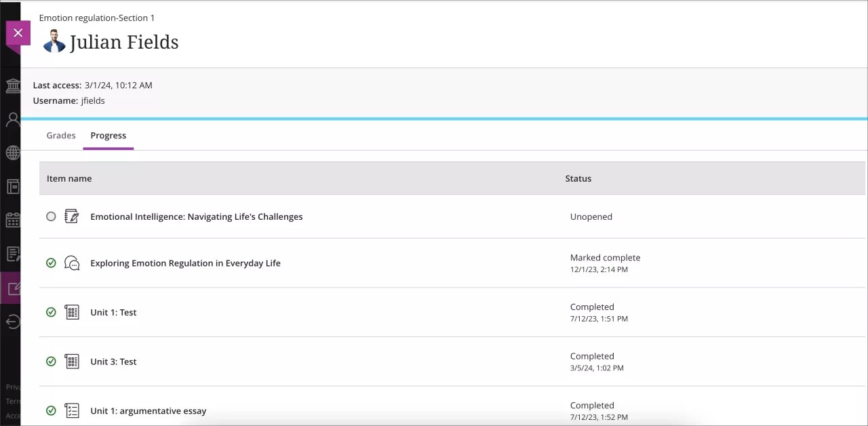This screenshot has height=426, width=868.
Task: Click the green completed checkmark for Unit 1: Test
Action: 51,312
